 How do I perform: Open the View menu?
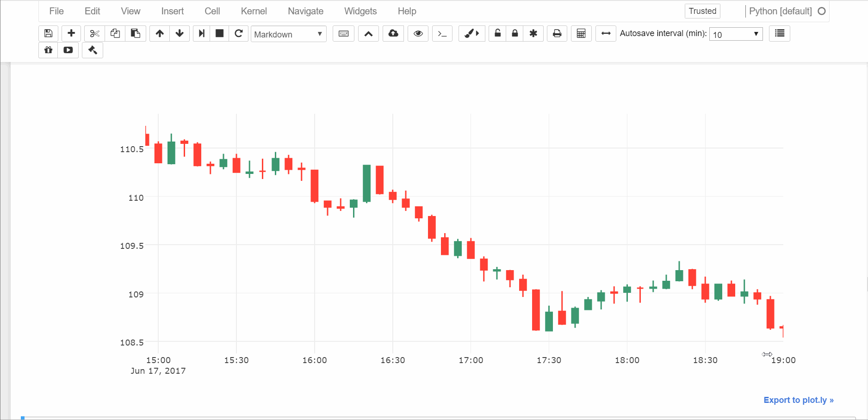tap(130, 11)
